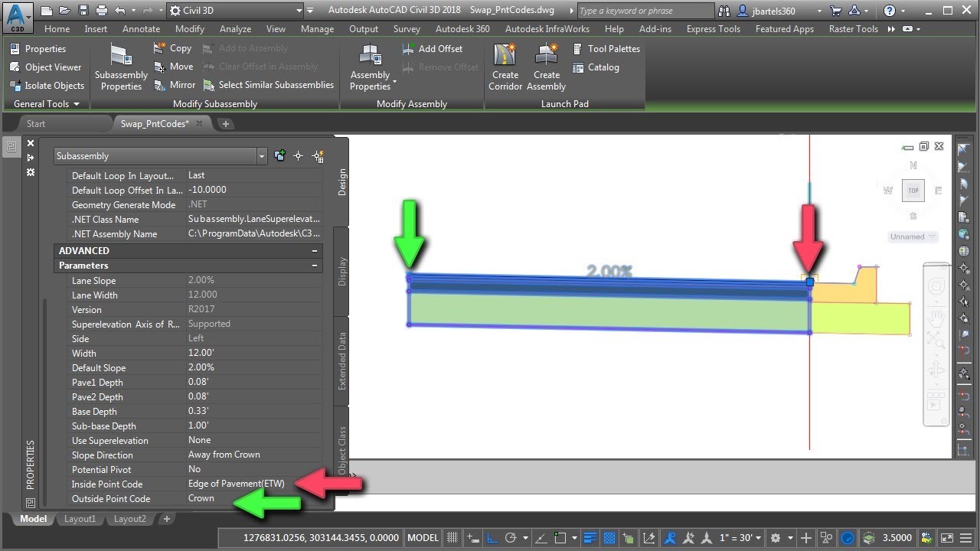This screenshot has width=980, height=551.
Task: Open Tool Palettes
Action: [606, 48]
